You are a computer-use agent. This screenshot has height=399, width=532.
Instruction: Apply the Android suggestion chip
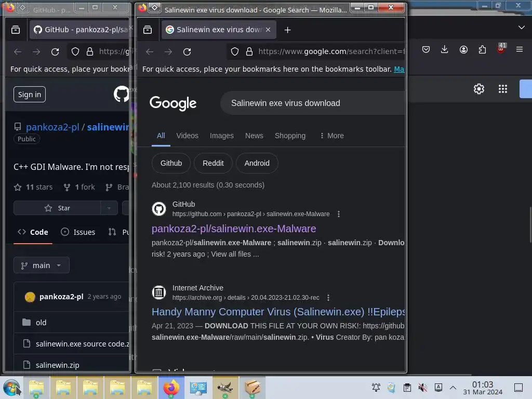point(257,163)
